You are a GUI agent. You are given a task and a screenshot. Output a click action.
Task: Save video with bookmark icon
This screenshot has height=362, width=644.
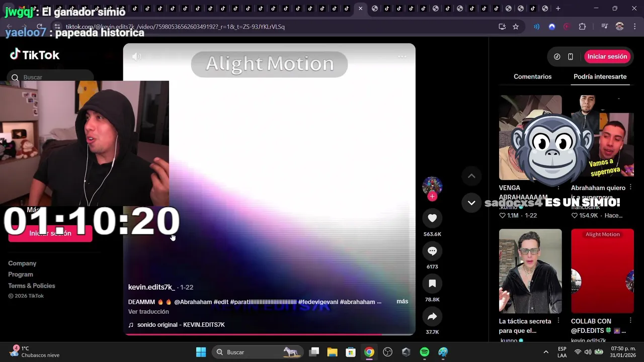(432, 284)
